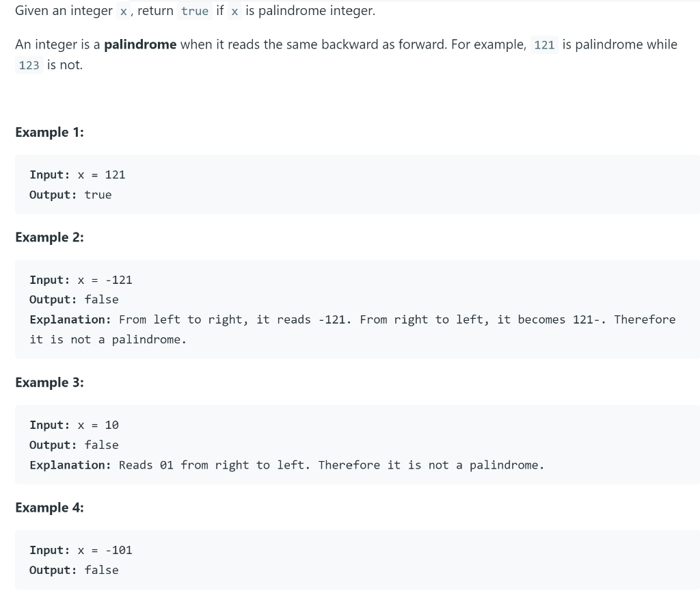Click the 'Example 2:' heading
The height and width of the screenshot is (591, 700).
(49, 237)
